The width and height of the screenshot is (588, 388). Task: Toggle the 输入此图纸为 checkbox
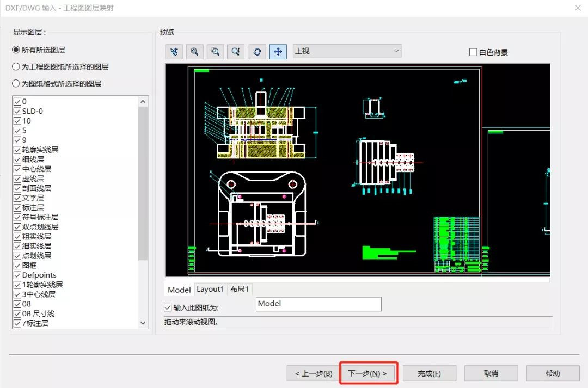[168, 307]
